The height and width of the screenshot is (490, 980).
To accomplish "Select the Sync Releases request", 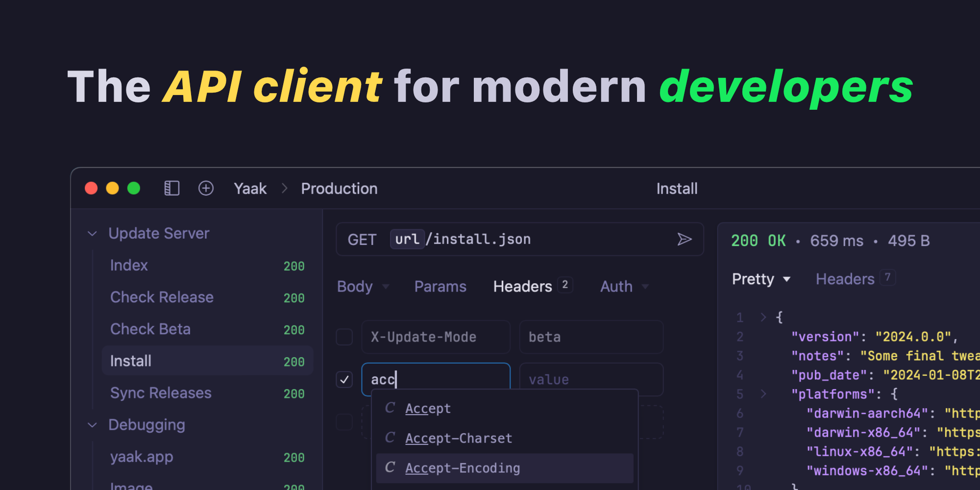I will 161,392.
